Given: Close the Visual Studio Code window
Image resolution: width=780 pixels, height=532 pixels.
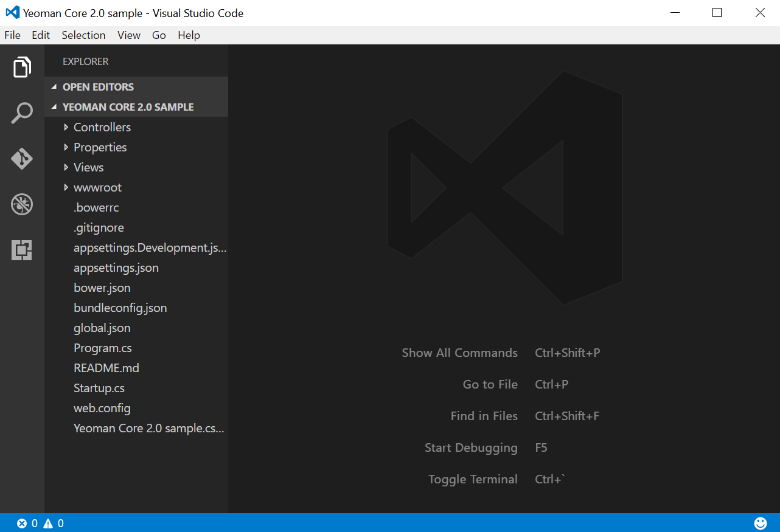Looking at the screenshot, I should (x=759, y=13).
